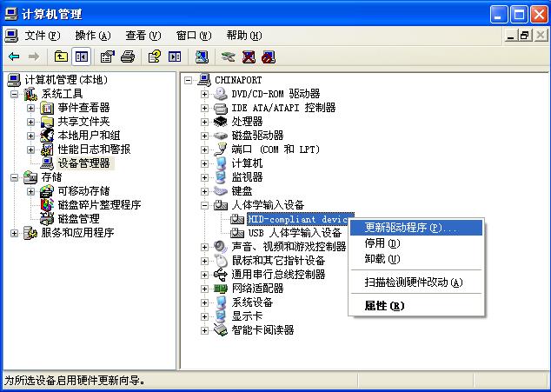The width and height of the screenshot is (551, 392).
Task: Click the 声音、视频和游戏控制器 speaker icon
Action: 221,247
